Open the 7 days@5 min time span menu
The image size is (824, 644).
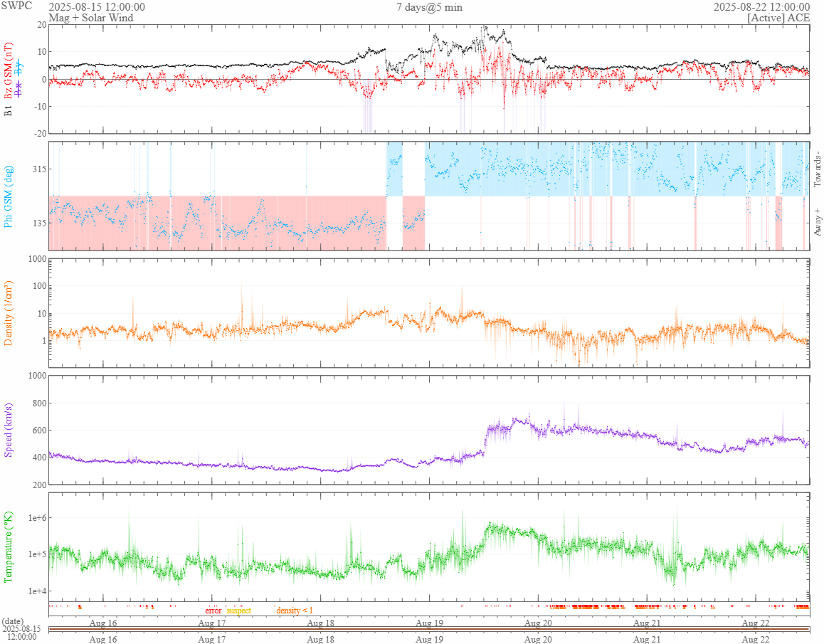(429, 7)
